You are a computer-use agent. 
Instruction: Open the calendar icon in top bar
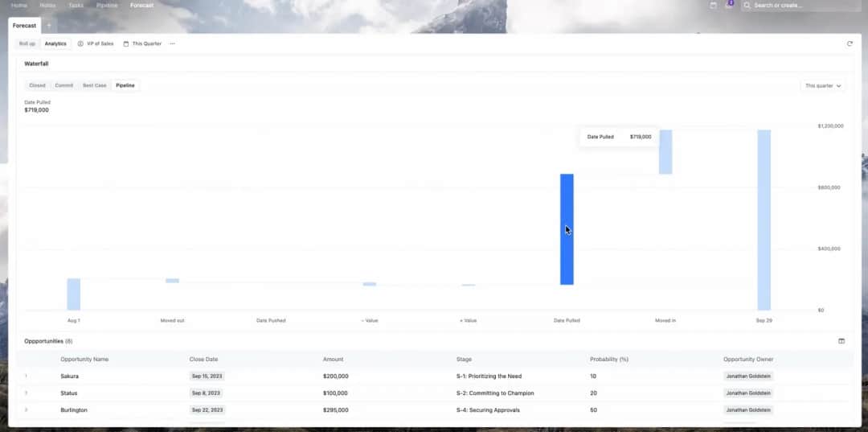click(x=713, y=5)
